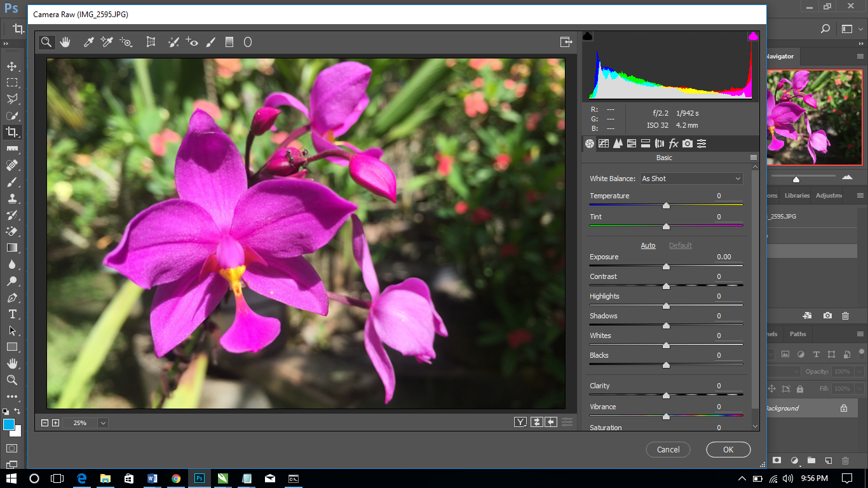868x488 pixels.
Task: Select the Hand tool in Camera Raw toolbar
Action: [x=65, y=42]
